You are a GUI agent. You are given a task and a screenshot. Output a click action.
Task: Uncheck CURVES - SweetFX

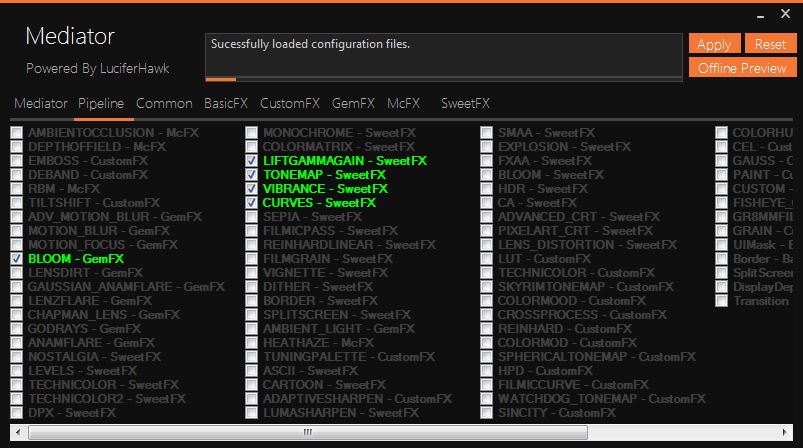(251, 203)
